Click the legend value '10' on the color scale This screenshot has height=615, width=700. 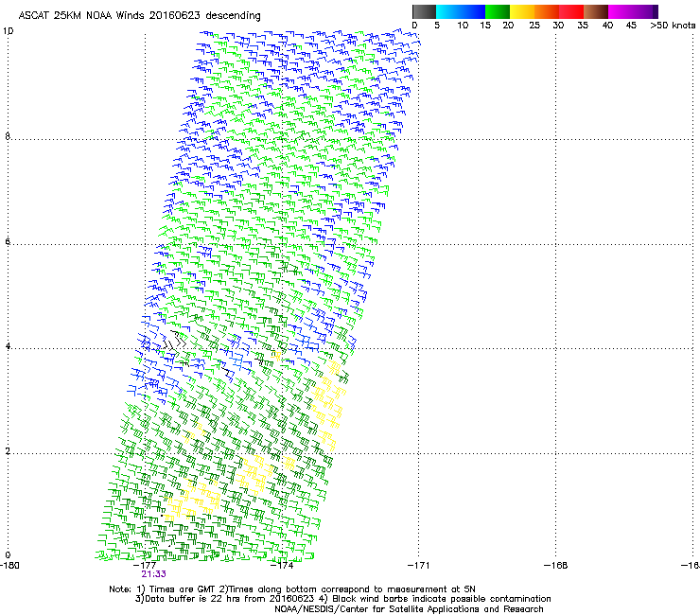[463, 26]
